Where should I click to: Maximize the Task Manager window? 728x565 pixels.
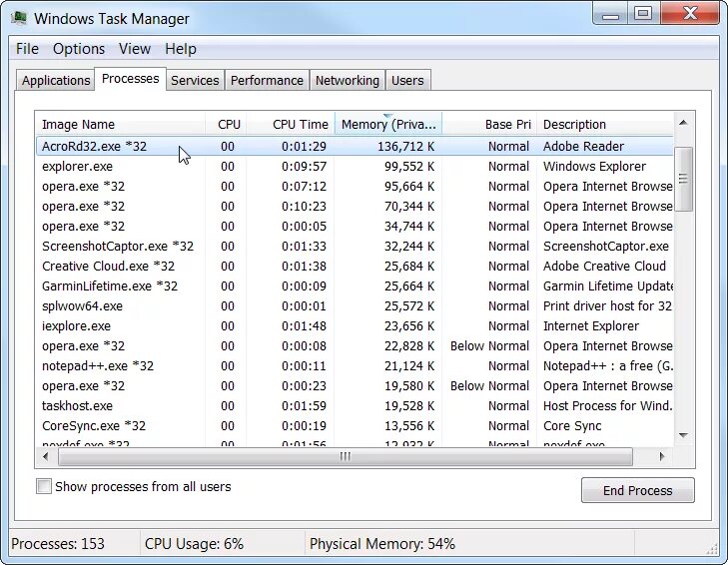coord(643,14)
